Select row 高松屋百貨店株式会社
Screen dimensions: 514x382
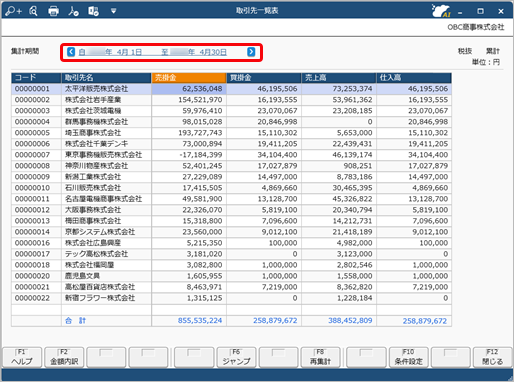coord(231,287)
